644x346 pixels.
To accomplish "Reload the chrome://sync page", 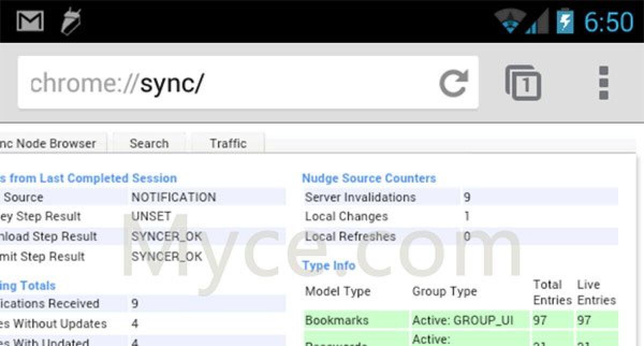I will coord(453,83).
